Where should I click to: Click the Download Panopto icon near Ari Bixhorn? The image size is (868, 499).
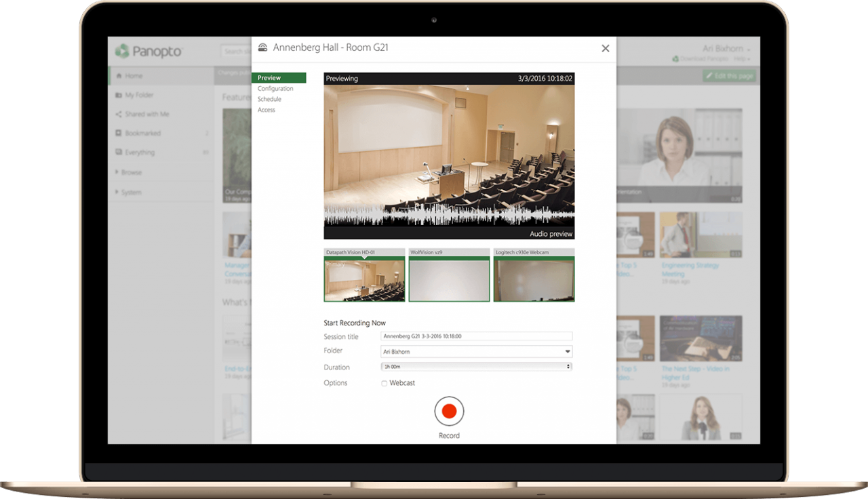pyautogui.click(x=676, y=60)
